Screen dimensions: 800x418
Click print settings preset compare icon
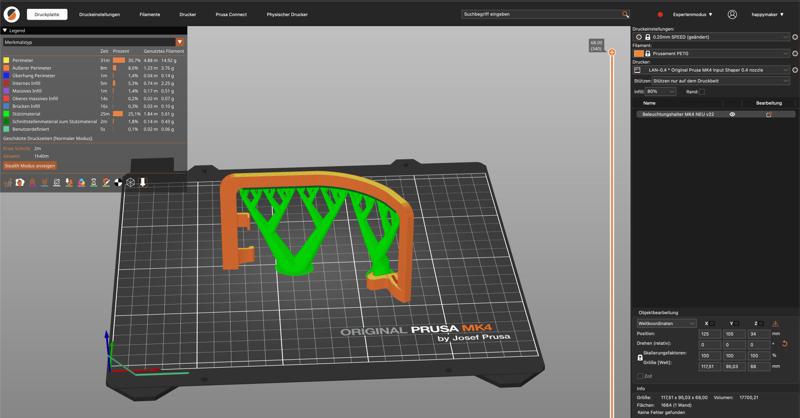point(639,37)
